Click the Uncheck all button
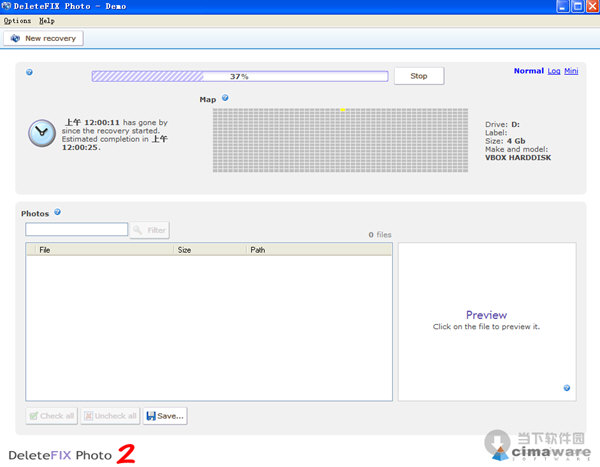The image size is (600, 467). (x=110, y=416)
